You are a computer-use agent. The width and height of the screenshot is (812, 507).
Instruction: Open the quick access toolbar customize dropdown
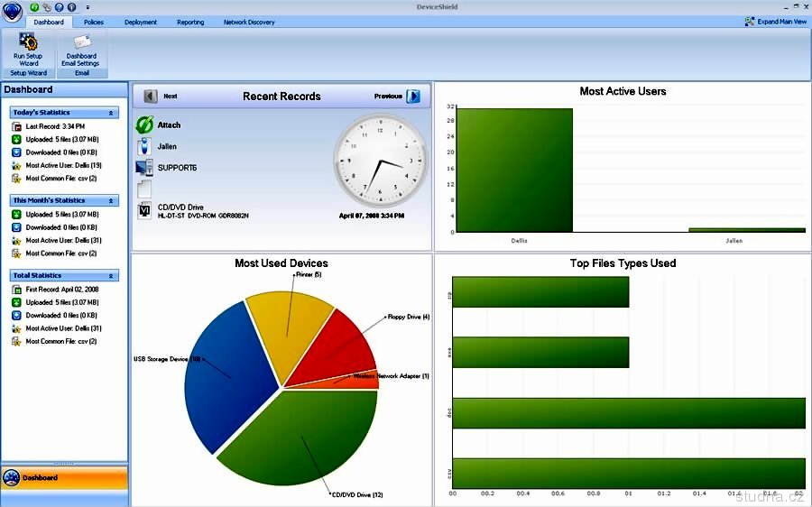tap(88, 7)
